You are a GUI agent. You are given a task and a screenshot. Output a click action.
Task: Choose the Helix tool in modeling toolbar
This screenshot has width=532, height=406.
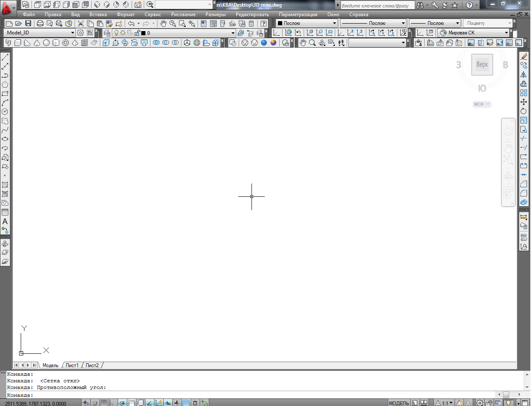click(x=85, y=43)
